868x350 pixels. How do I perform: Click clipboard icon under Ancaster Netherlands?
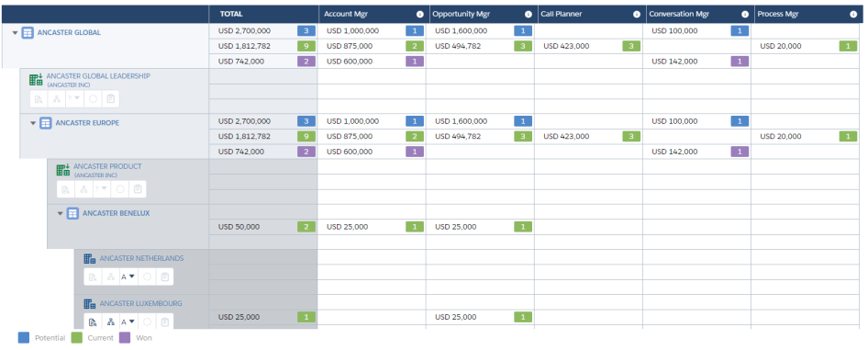tap(164, 277)
